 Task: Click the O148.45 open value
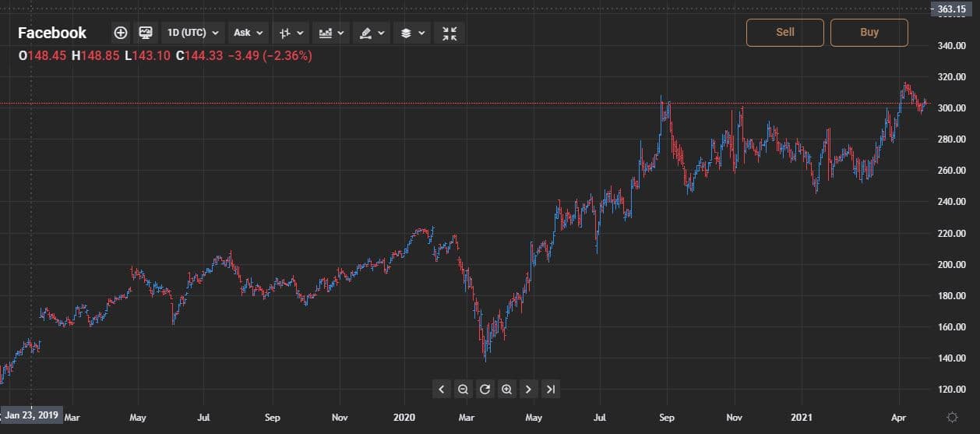43,56
